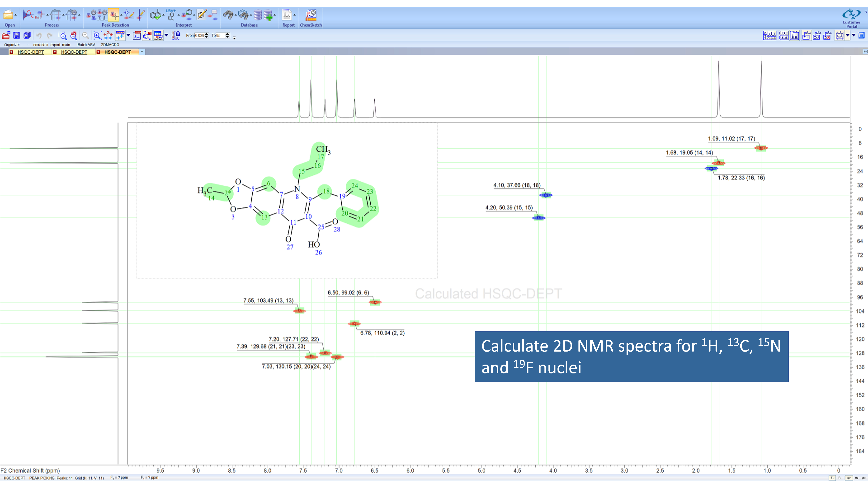The image size is (868, 488).
Task: Click the Batch ASV macro button
Action: [86, 45]
